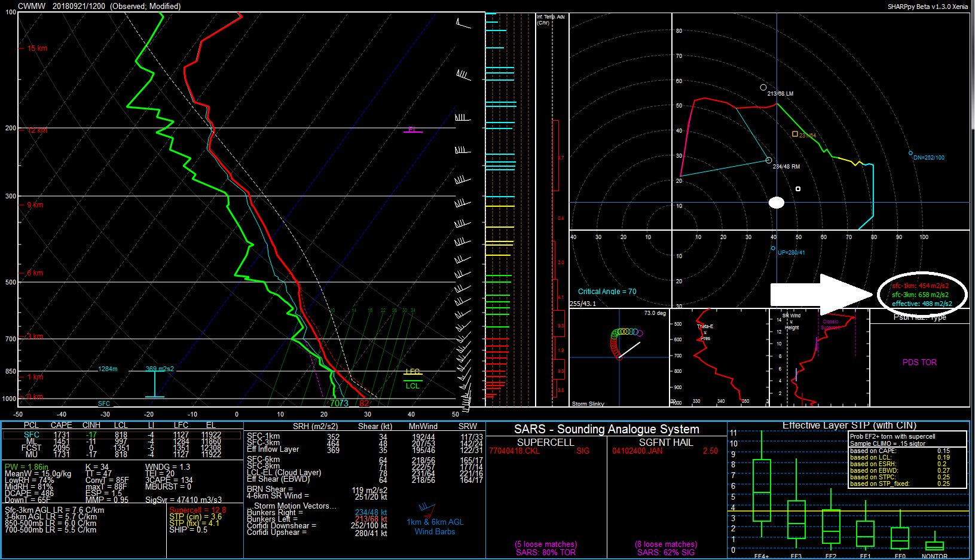Click the Bunkers right mover circle on hodograph
Image resolution: width=975 pixels, height=560 pixels.
coord(769,160)
